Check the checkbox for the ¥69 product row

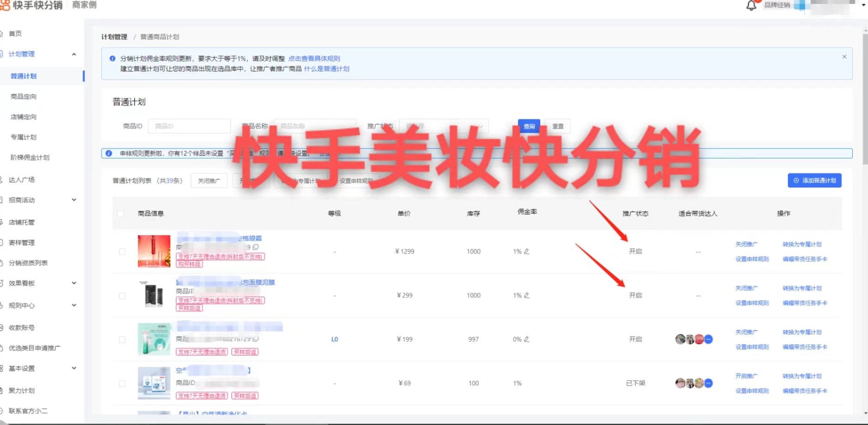pos(122,383)
